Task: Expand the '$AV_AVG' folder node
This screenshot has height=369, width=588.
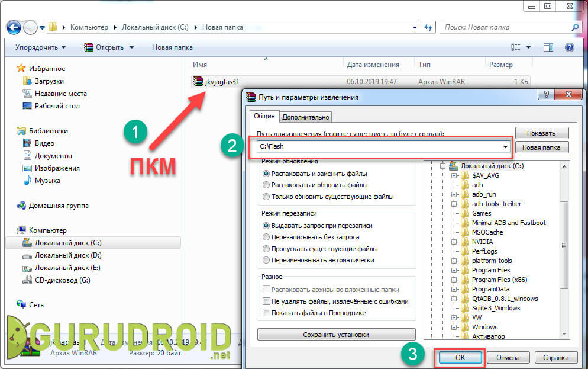Action: tap(454, 175)
